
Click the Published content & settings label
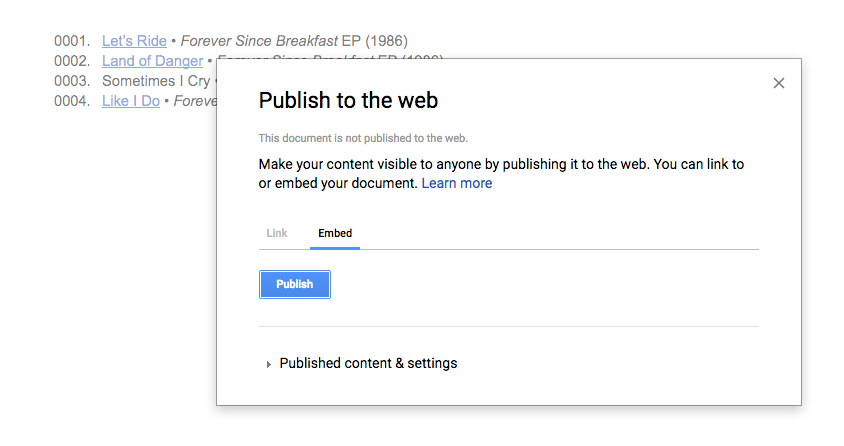368,363
